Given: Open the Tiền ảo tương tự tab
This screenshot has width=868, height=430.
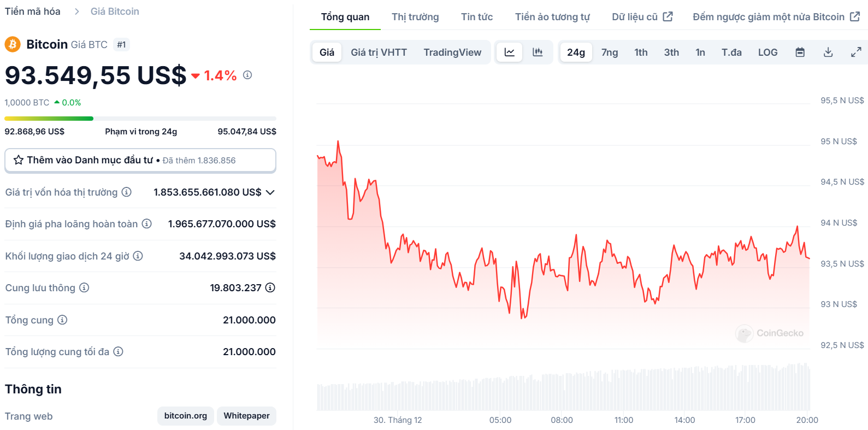Looking at the screenshot, I should 552,17.
